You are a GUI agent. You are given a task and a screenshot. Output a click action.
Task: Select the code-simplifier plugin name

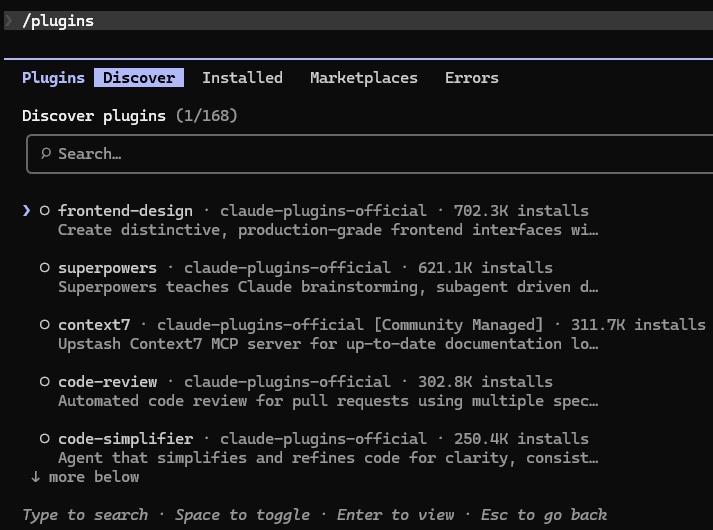[126, 439]
